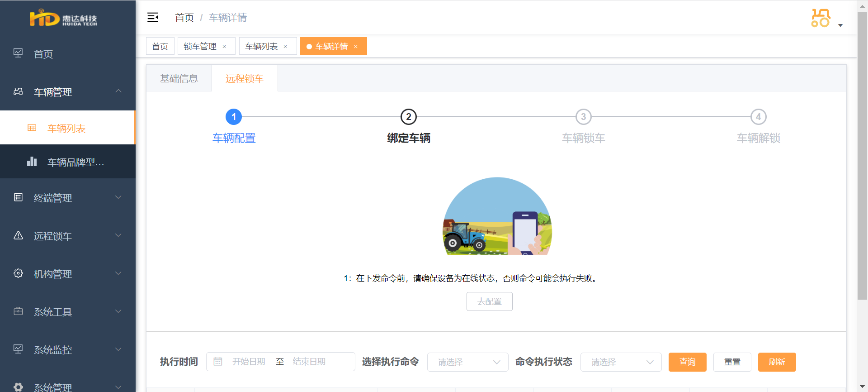This screenshot has width=868, height=392.
Task: Click the tractor and phone illustration
Action: 497,216
